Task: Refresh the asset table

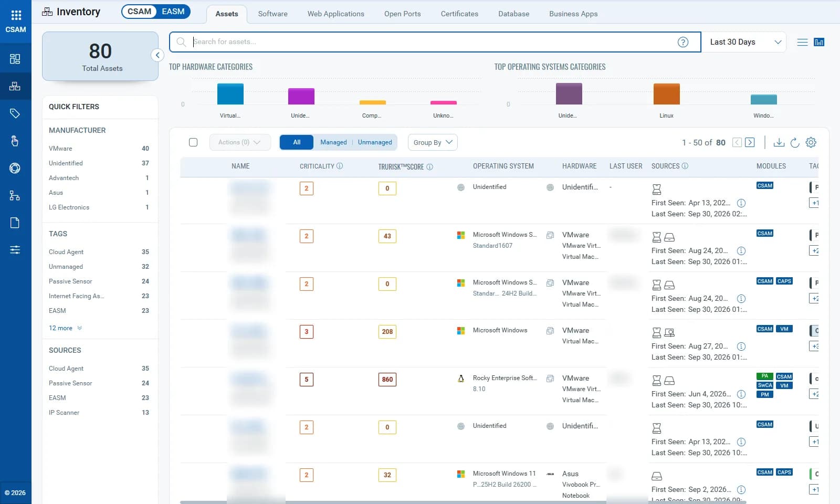Action: (795, 142)
